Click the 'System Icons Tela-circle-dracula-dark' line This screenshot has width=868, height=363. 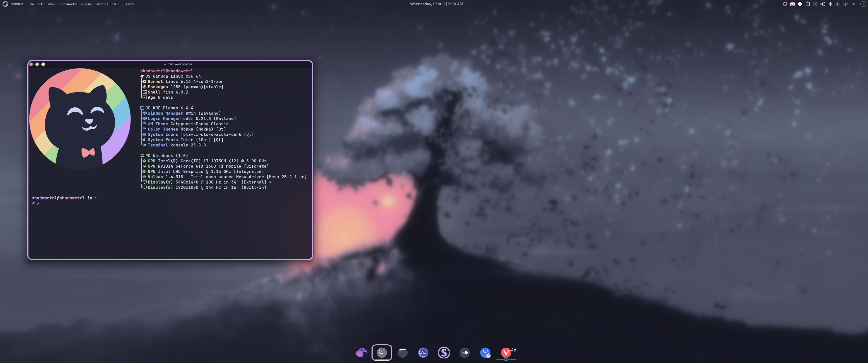point(198,135)
